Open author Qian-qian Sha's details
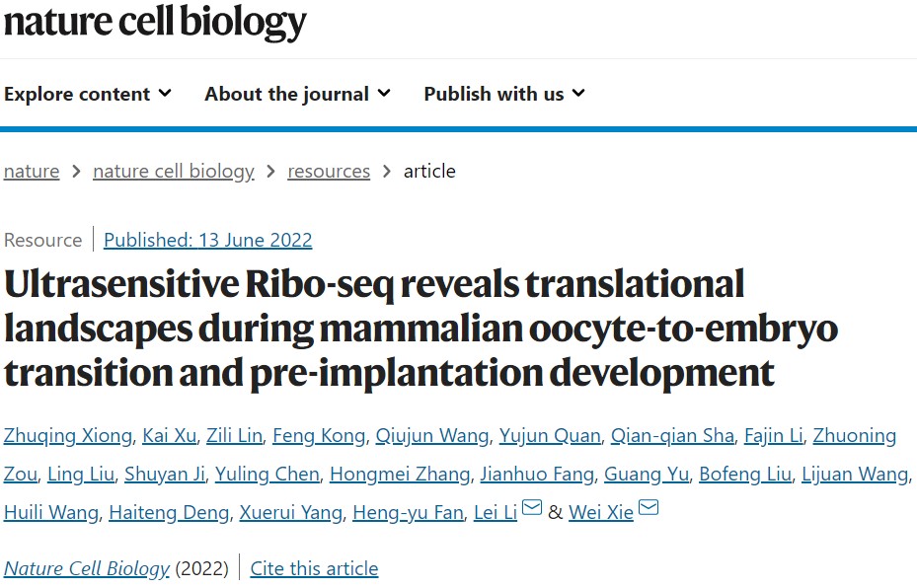Image resolution: width=917 pixels, height=588 pixels. pos(672,436)
